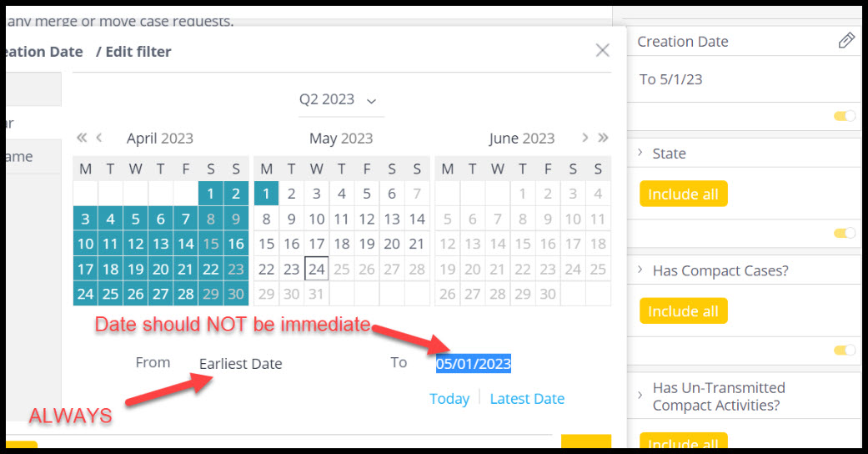Jump forward a year with double-right arrows
Image resolution: width=868 pixels, height=454 pixels.
click(x=603, y=138)
